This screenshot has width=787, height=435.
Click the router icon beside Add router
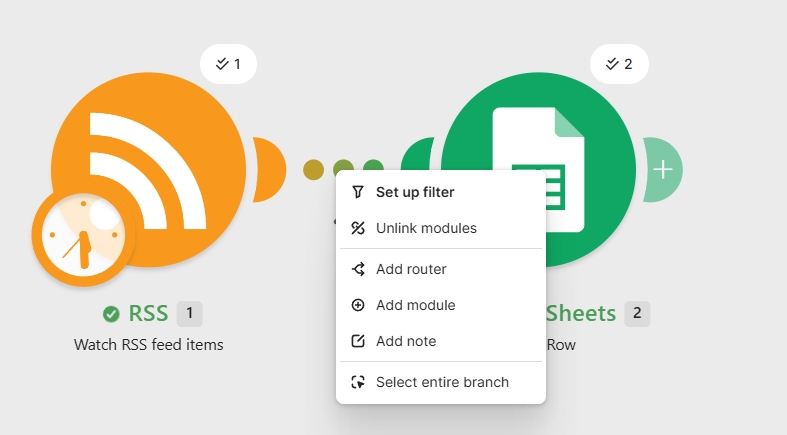coord(358,269)
